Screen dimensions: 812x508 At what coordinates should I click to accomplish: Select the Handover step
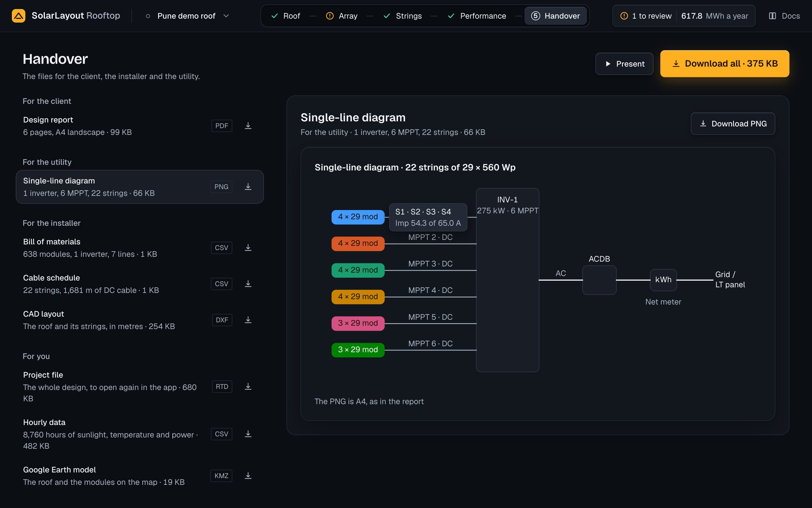tap(556, 16)
